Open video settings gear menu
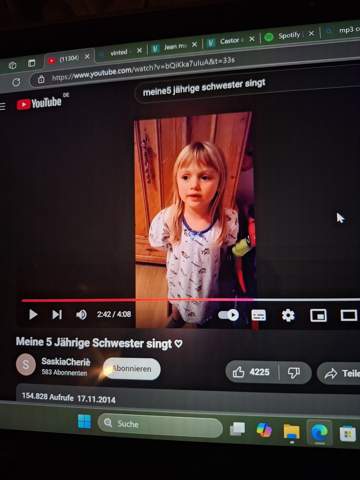Viewport: 360px width, 480px height. pos(288,315)
